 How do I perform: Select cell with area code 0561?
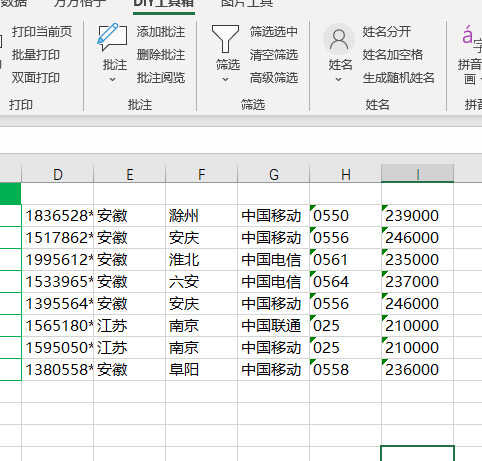pos(346,260)
